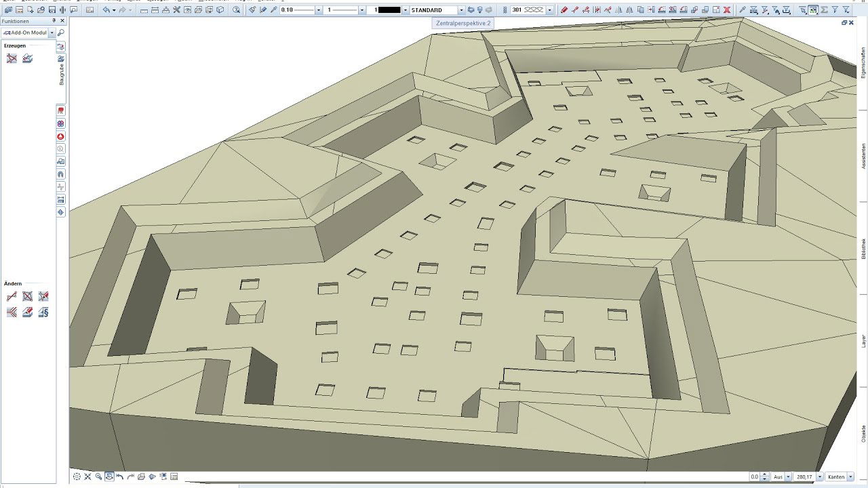Click the magnet-shaped icon in the vertical module strip
868x488 pixels.
[61, 174]
